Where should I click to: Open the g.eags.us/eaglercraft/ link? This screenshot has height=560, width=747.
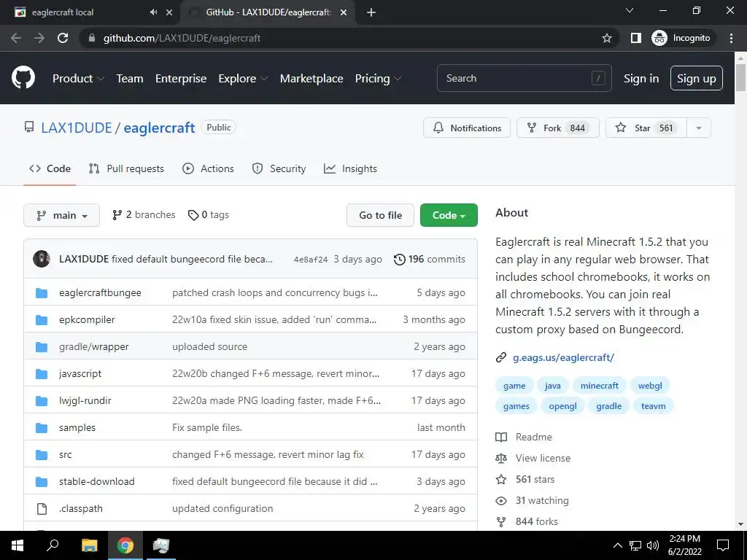click(563, 357)
